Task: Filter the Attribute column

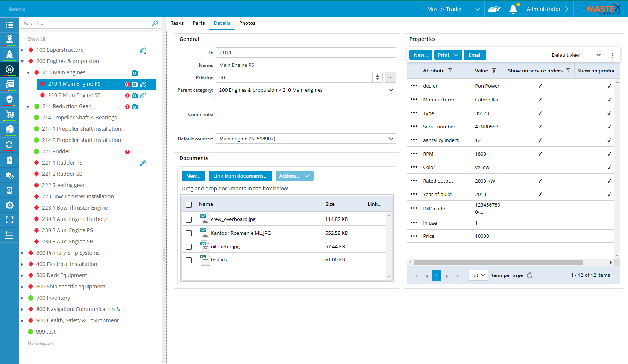Action: [x=450, y=71]
